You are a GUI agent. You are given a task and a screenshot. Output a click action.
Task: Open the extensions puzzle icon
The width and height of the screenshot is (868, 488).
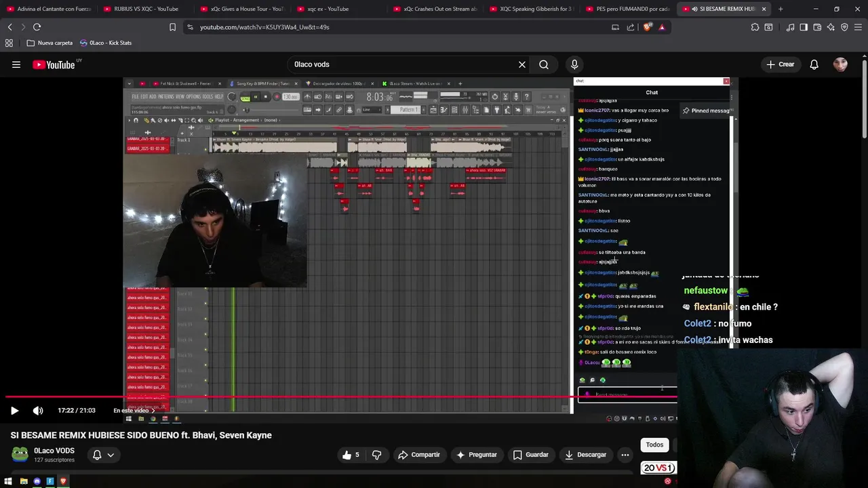pyautogui.click(x=755, y=27)
